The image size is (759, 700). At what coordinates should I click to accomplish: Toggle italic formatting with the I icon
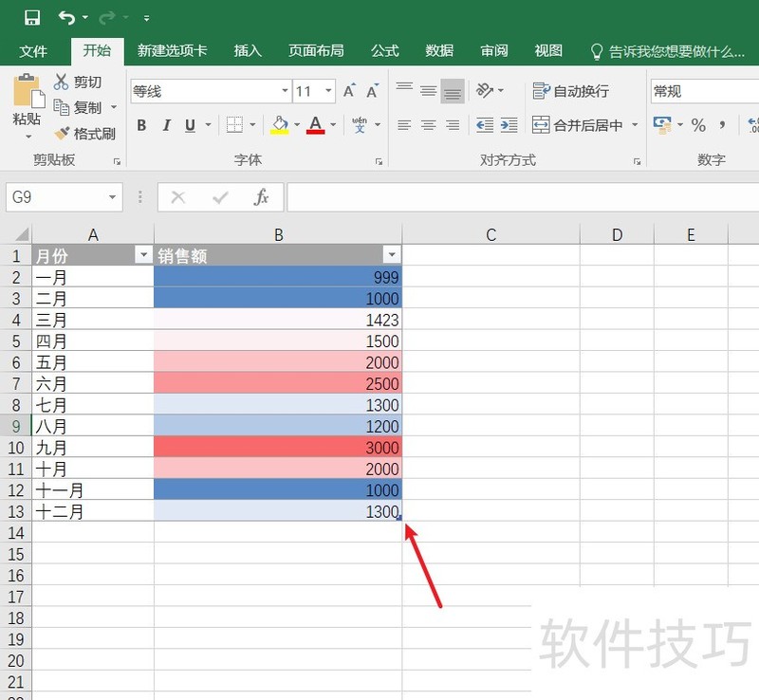[166, 124]
